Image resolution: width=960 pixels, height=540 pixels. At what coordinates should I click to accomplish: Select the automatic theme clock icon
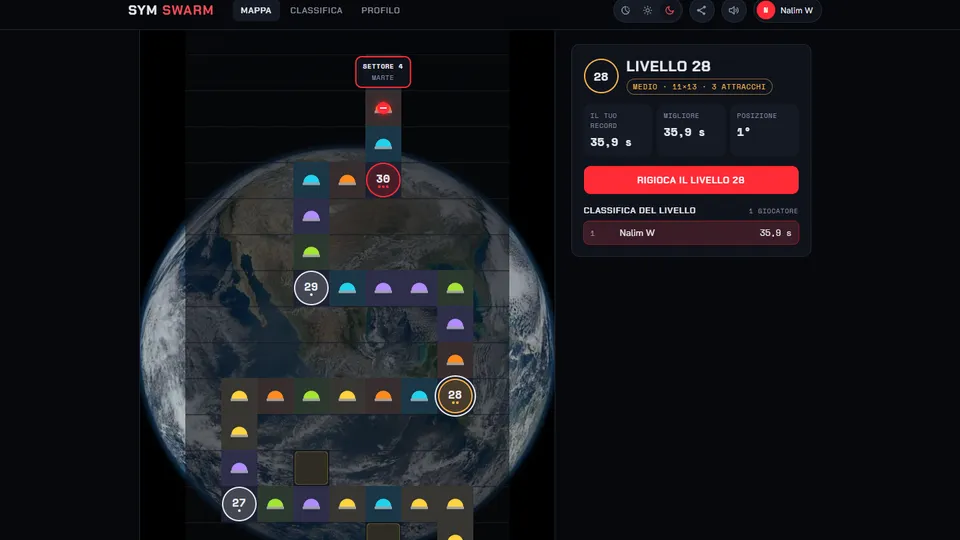[625, 10]
